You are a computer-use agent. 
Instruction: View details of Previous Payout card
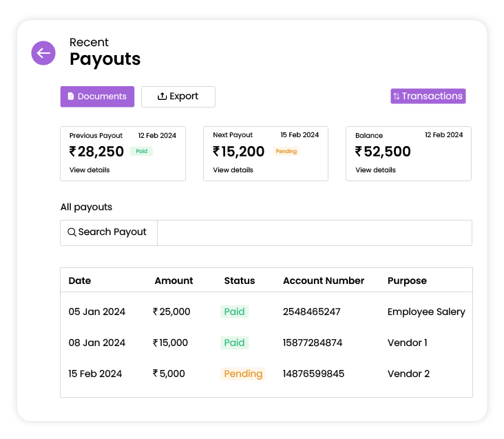pos(90,170)
